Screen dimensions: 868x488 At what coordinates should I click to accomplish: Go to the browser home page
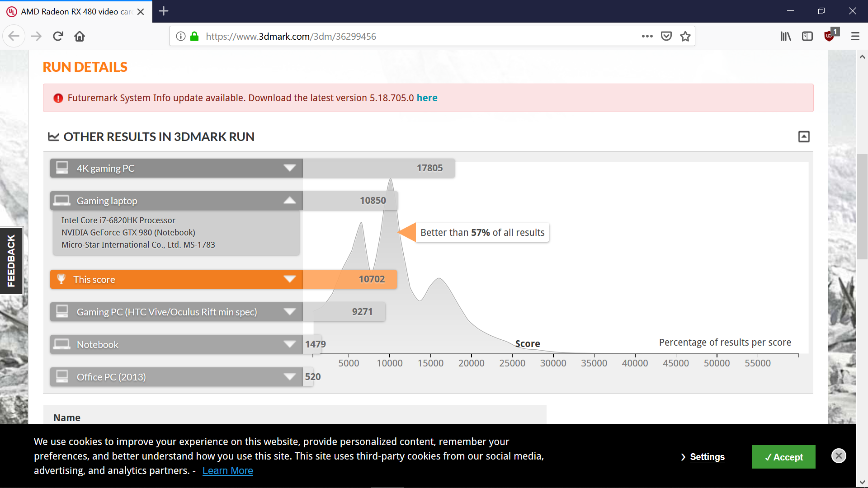click(x=80, y=36)
